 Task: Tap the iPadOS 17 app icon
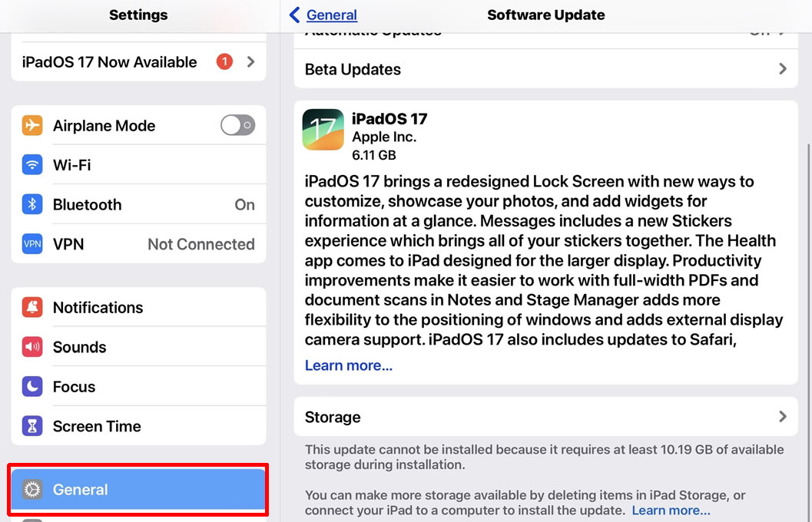(323, 130)
